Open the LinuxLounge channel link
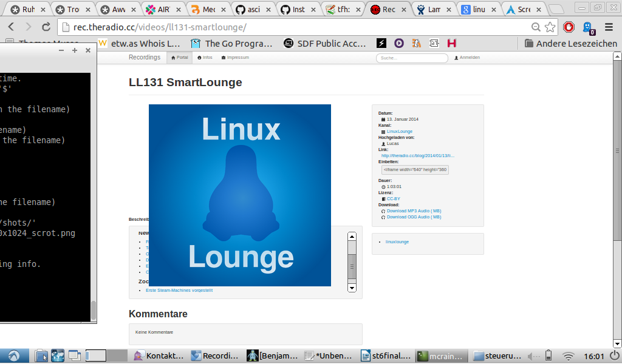The height and width of the screenshot is (364, 622). click(x=399, y=132)
